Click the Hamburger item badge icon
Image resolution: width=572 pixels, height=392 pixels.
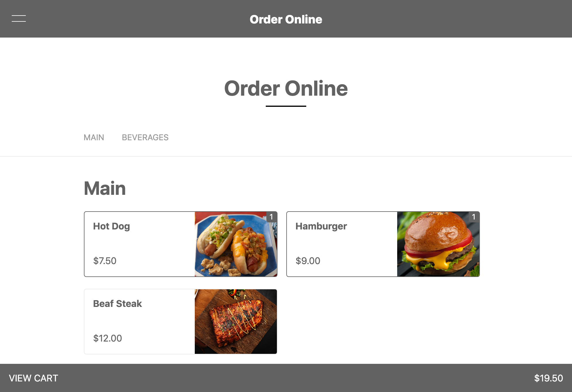(x=473, y=217)
